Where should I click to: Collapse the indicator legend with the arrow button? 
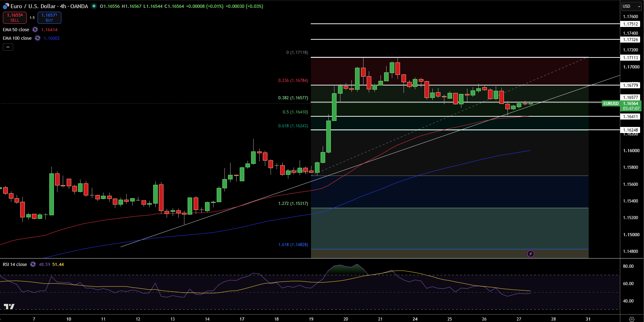(8, 47)
